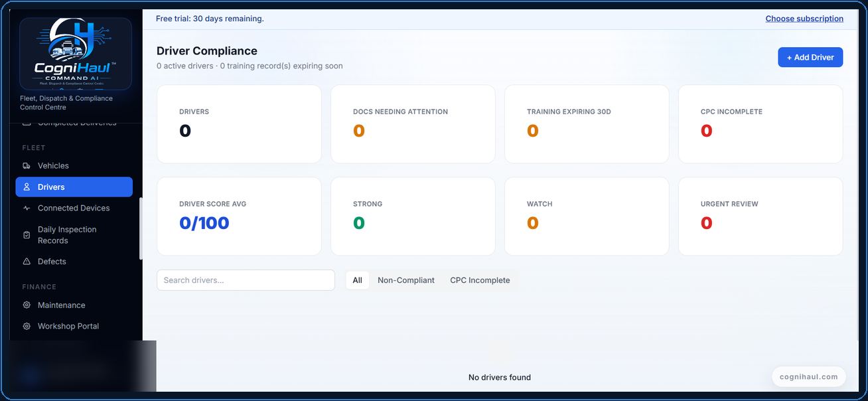Click the Training Expiring 30D card
The width and height of the screenshot is (868, 401).
(x=587, y=124)
